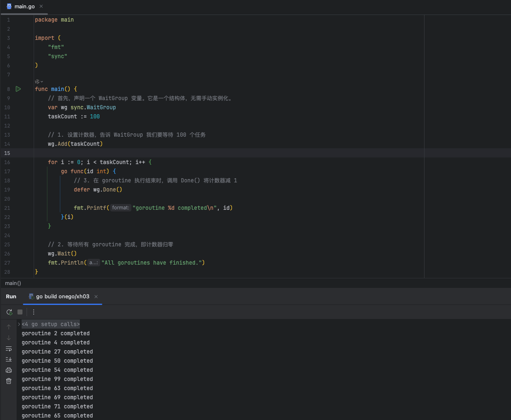511x420 pixels.
Task: Click wg.Wait() call on line 26
Action: pos(62,253)
